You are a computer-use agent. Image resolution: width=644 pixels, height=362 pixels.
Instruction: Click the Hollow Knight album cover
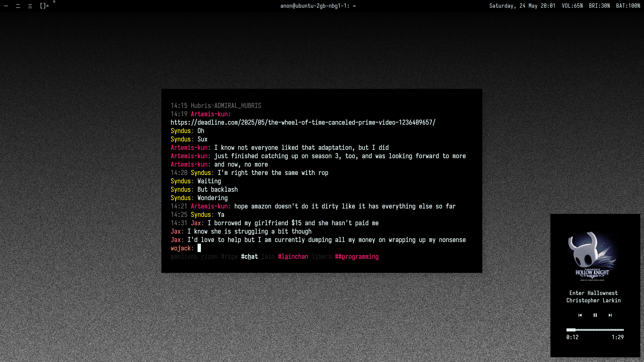click(592, 256)
